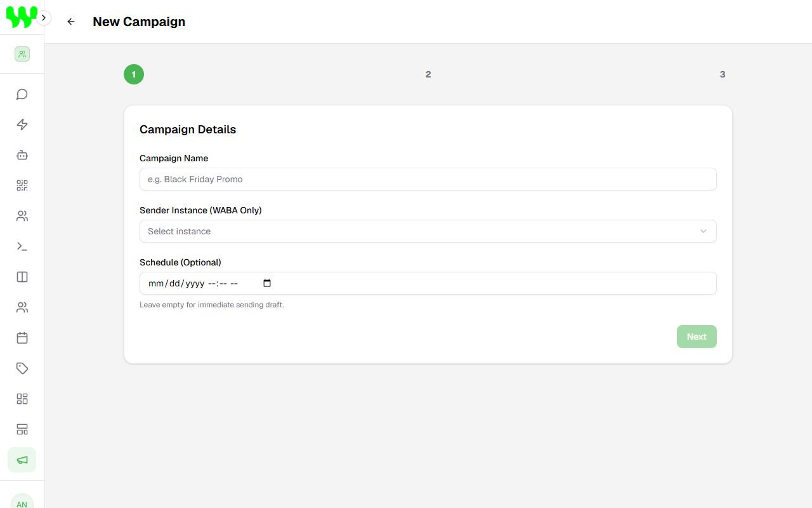Click the Campaign Name input field
Image resolution: width=812 pixels, height=508 pixels.
pyautogui.click(x=428, y=179)
